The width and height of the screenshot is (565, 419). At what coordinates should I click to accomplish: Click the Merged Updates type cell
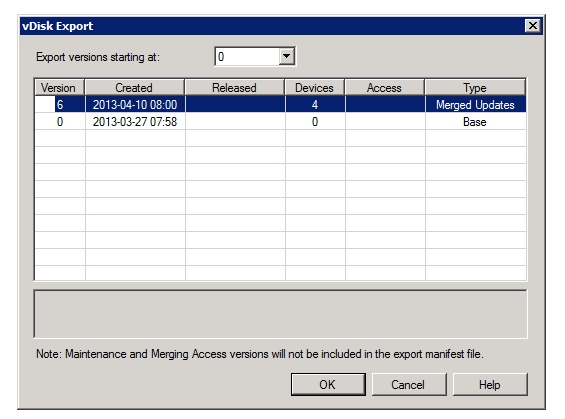475,104
